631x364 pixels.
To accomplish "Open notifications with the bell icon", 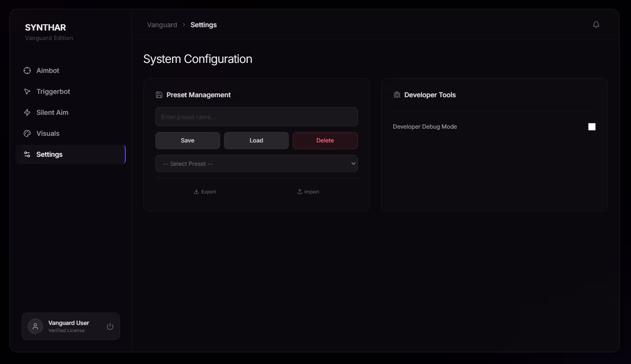I will point(596,25).
